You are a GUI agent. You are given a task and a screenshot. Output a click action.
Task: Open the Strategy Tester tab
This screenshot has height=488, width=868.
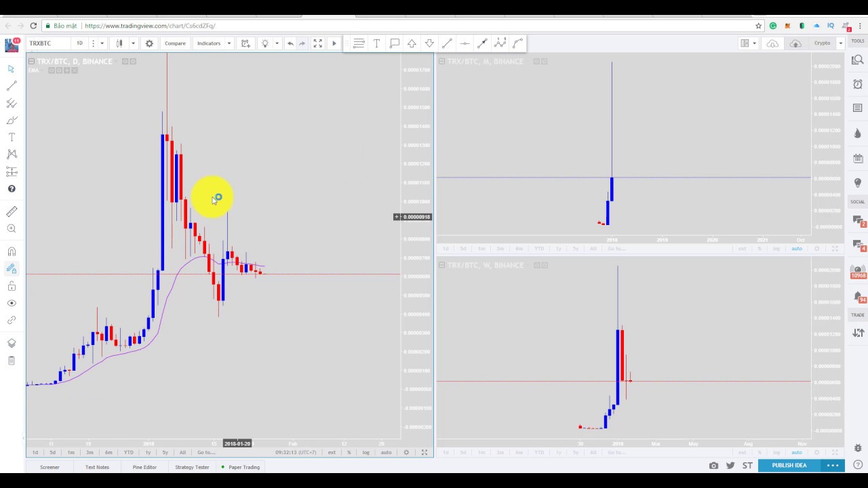192,467
